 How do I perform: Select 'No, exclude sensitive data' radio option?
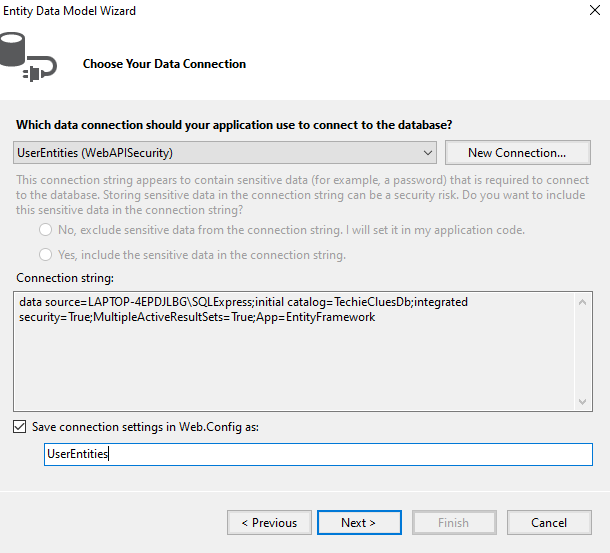[46, 230]
